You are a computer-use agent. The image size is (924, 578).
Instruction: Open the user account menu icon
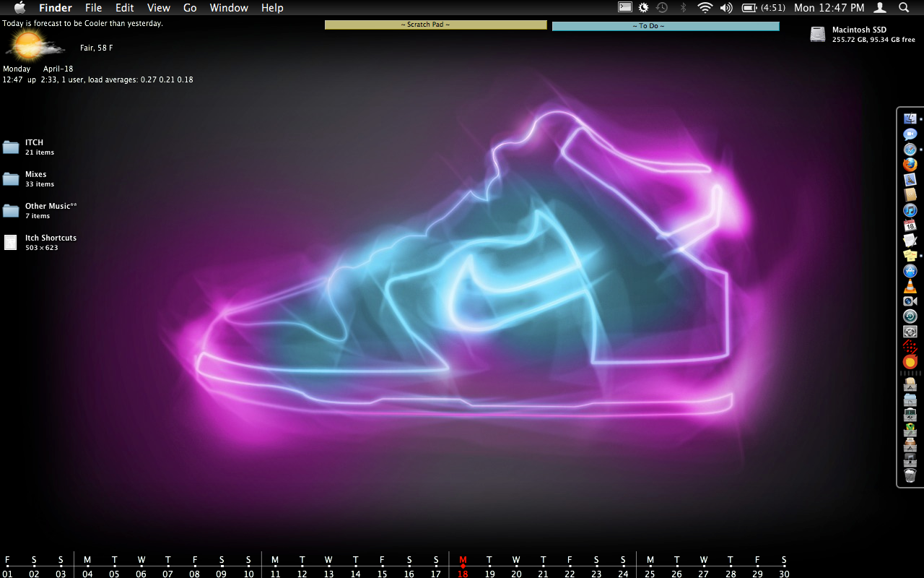click(880, 7)
